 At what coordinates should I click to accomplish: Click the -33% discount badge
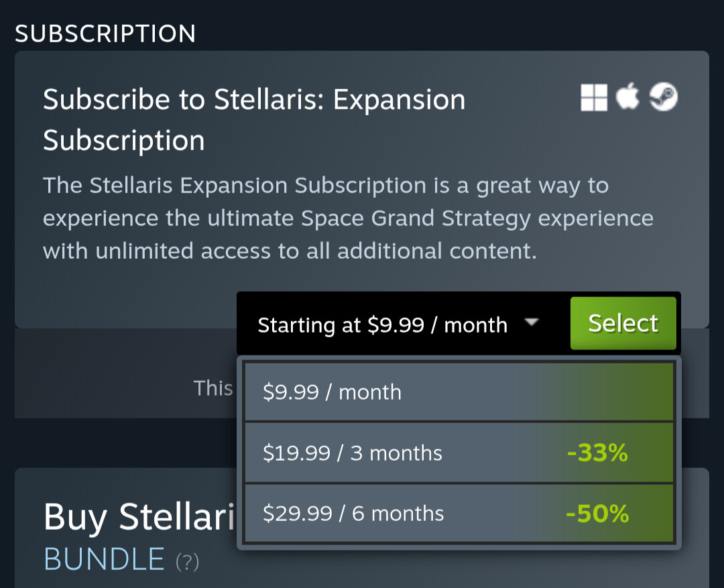(x=597, y=453)
